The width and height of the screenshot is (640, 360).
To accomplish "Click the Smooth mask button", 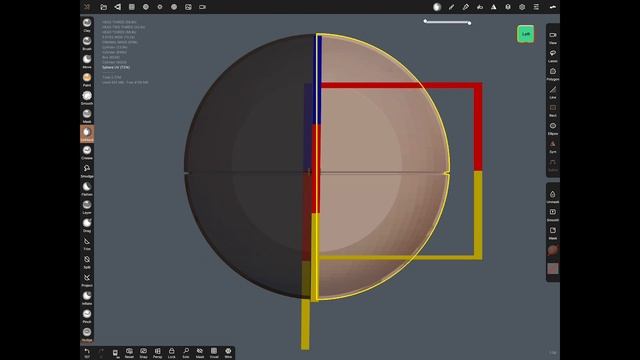I will click(553, 214).
